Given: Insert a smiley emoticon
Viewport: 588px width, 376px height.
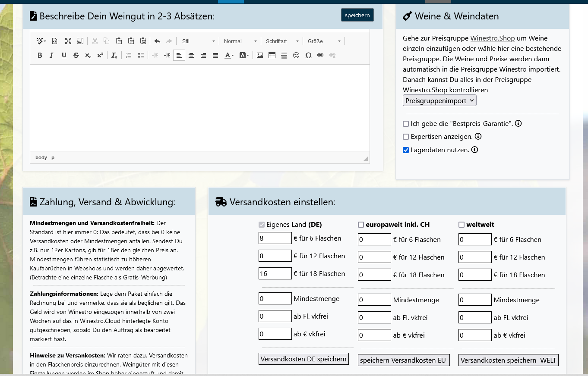Looking at the screenshot, I should (x=296, y=55).
